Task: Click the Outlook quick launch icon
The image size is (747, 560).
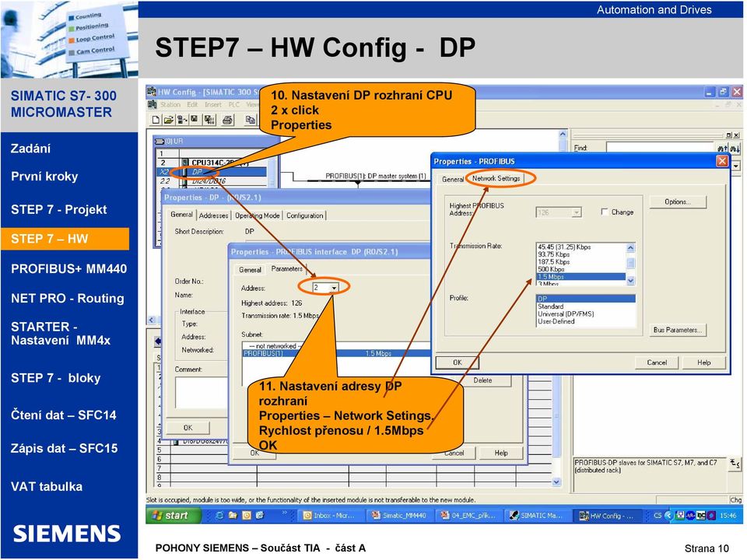Action: click(x=247, y=515)
